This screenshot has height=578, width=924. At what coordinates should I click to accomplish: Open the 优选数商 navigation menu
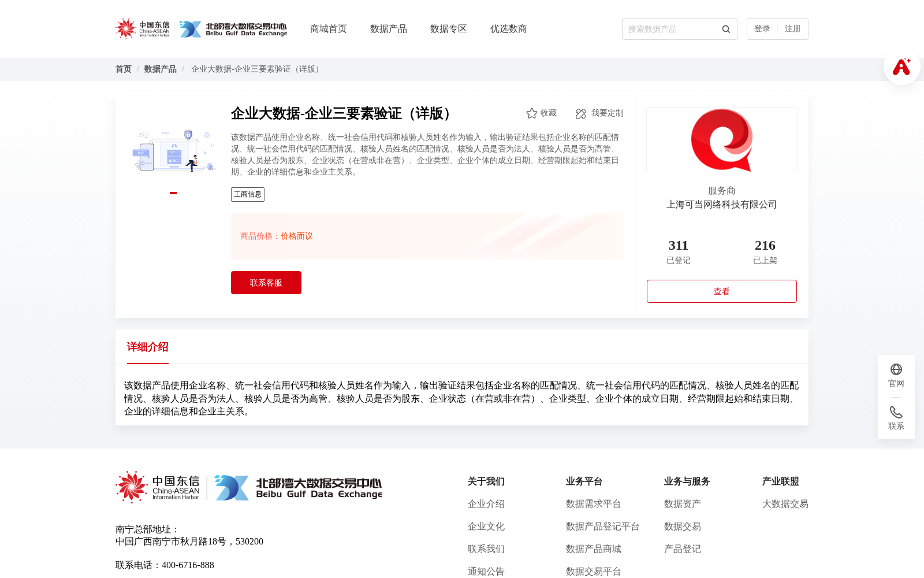click(x=508, y=29)
